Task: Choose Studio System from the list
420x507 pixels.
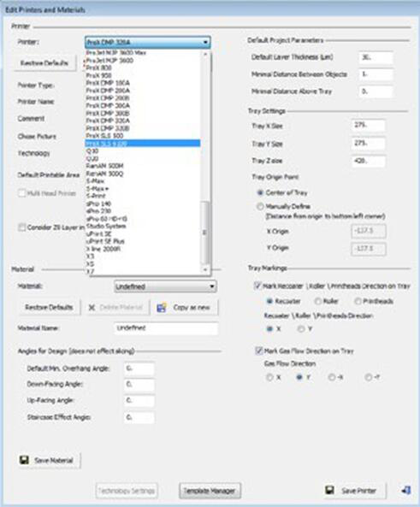Action: (143, 226)
